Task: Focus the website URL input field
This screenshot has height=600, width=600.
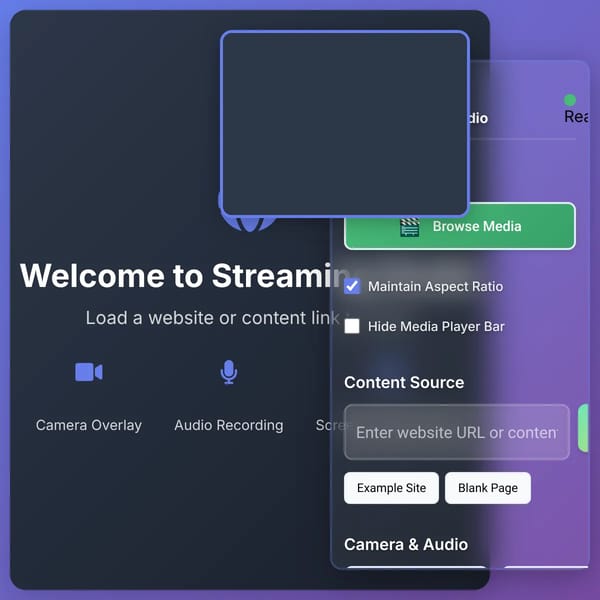Action: (457, 432)
